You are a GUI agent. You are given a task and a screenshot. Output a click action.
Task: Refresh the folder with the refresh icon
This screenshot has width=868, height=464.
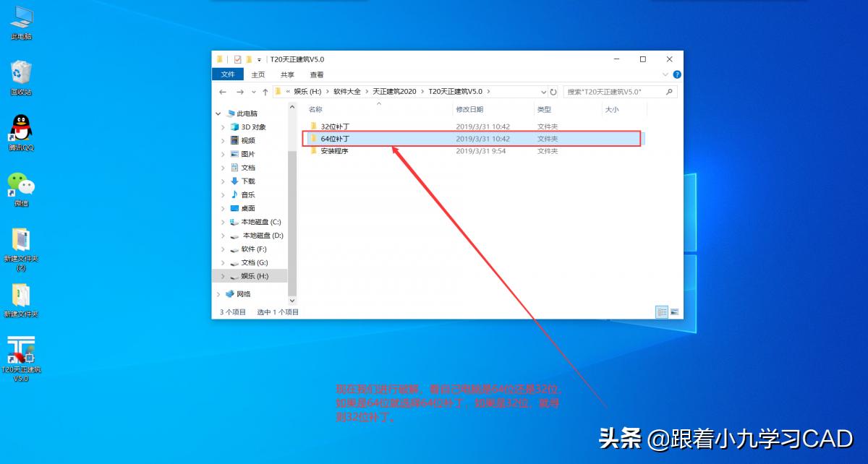(x=552, y=91)
